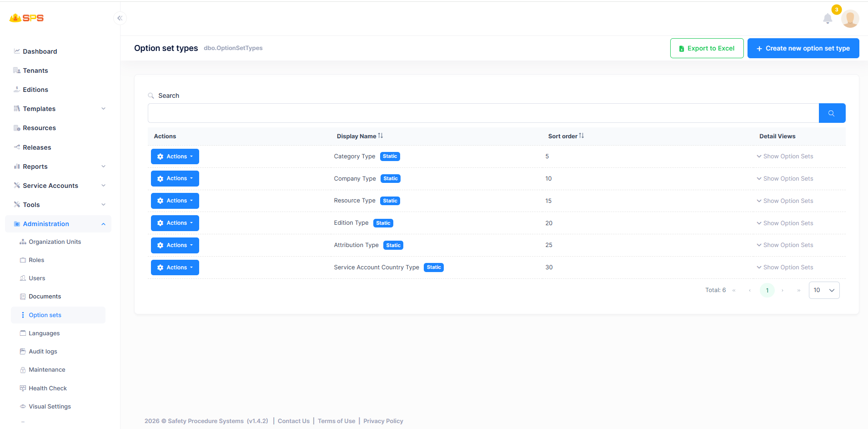This screenshot has height=429, width=868.
Task: Open the user avatar menu
Action: point(850,19)
